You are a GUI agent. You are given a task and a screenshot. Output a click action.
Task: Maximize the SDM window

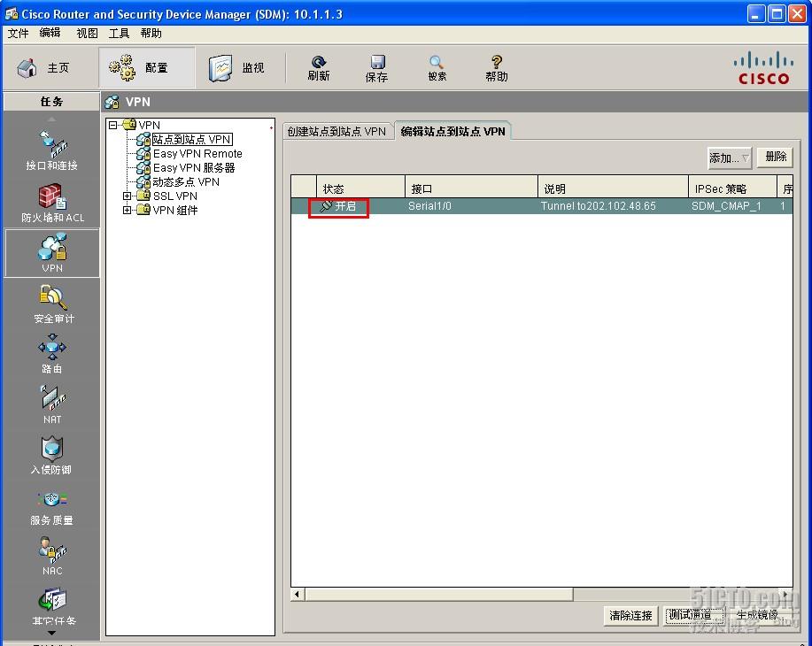tap(777, 14)
